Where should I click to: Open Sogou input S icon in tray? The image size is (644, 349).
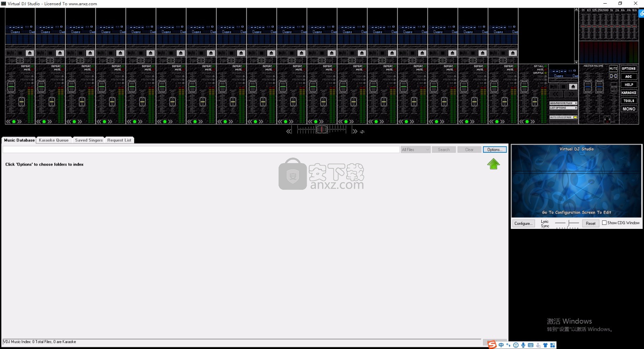tap(492, 345)
